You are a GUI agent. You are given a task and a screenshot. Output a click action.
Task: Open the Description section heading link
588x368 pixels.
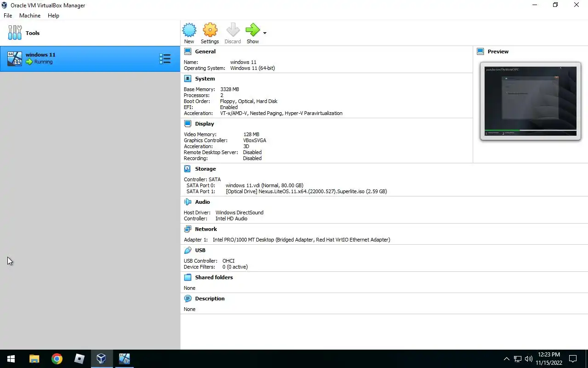tap(210, 299)
